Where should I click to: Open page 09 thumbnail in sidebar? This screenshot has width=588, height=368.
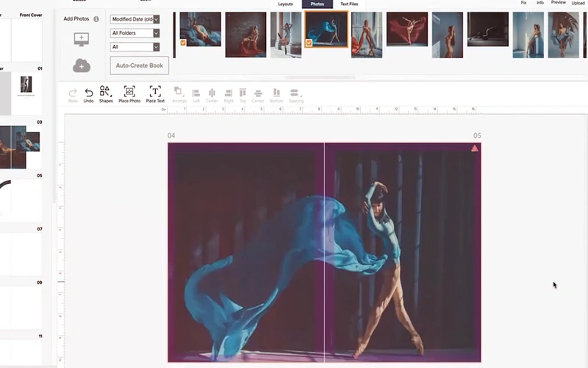click(21, 308)
